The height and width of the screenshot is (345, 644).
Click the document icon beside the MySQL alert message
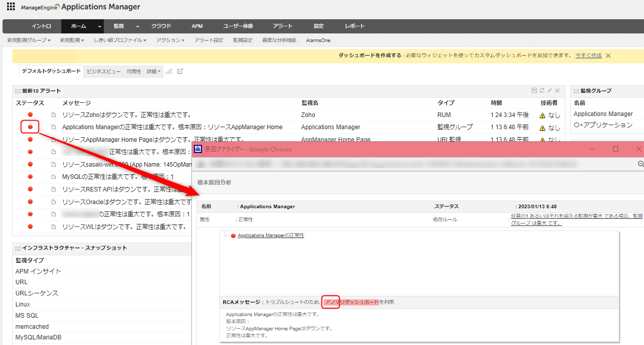tap(53, 177)
